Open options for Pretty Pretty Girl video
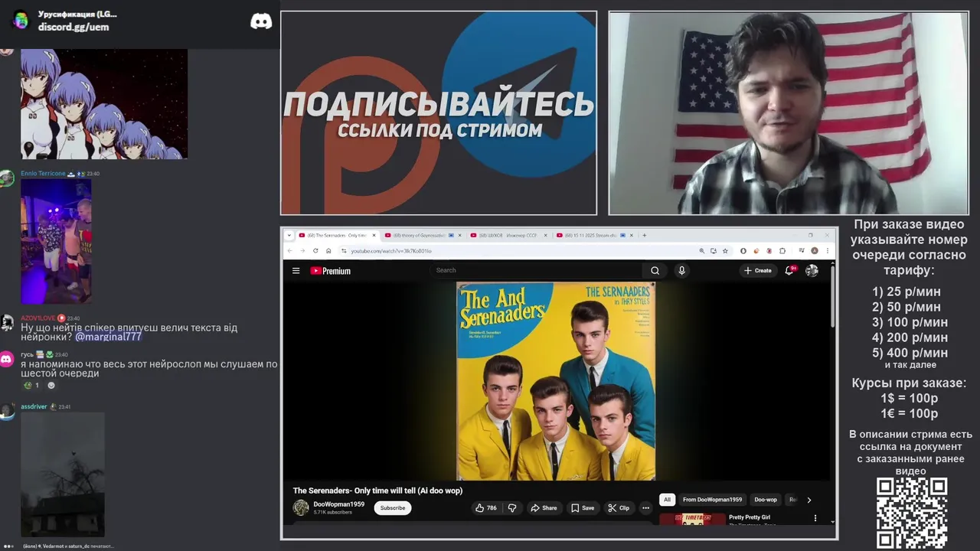The width and height of the screenshot is (980, 551). point(815,518)
